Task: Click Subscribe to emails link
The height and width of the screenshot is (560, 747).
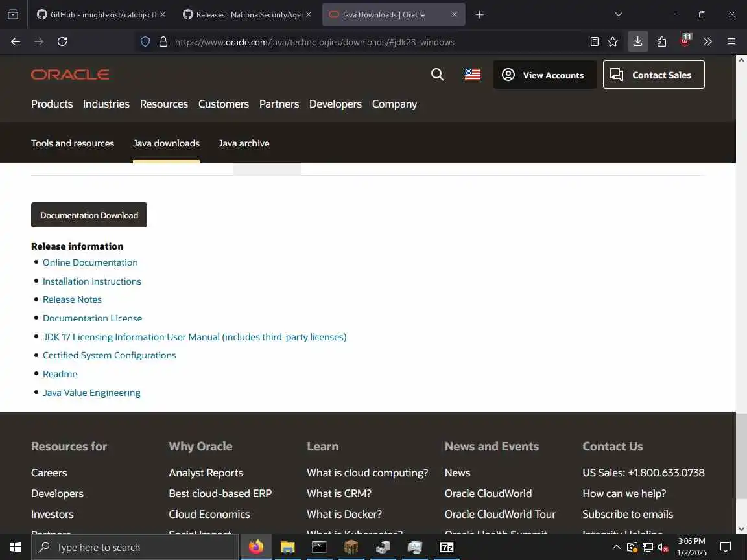Action: 628,514
